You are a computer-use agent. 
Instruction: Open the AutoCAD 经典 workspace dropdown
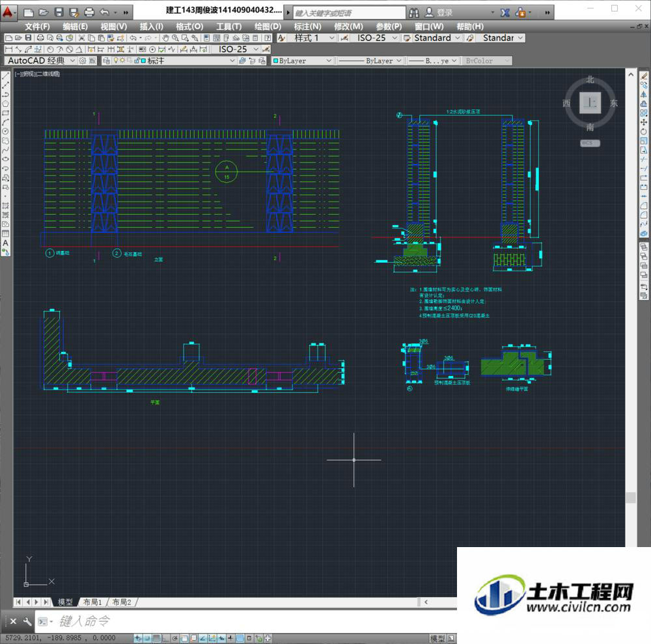pos(40,60)
